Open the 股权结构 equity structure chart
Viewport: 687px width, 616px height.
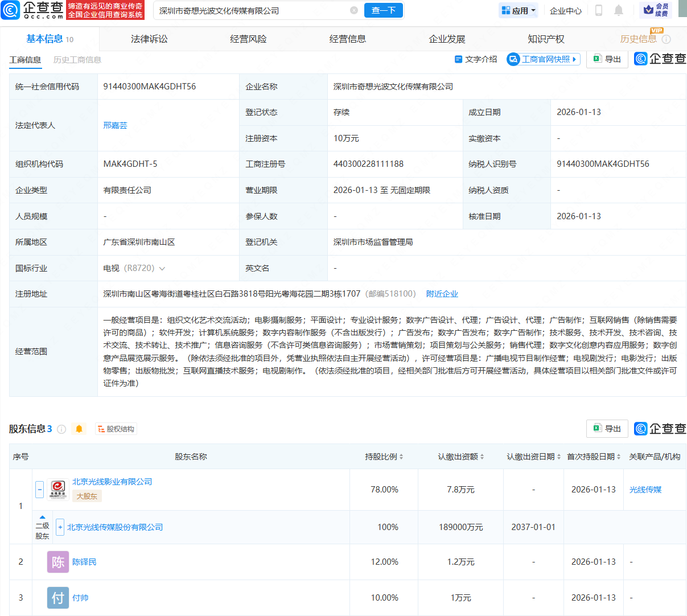point(116,429)
